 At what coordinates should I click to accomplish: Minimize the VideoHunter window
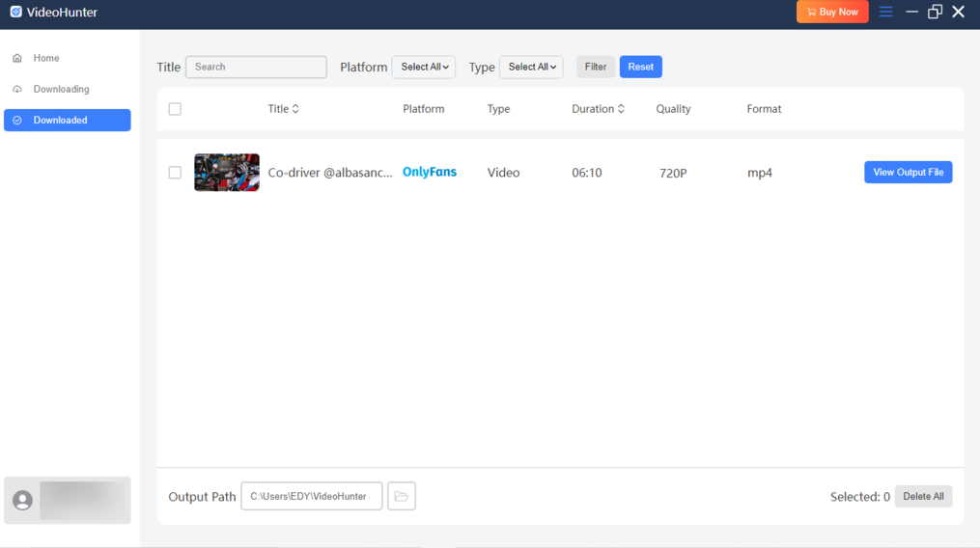911,12
